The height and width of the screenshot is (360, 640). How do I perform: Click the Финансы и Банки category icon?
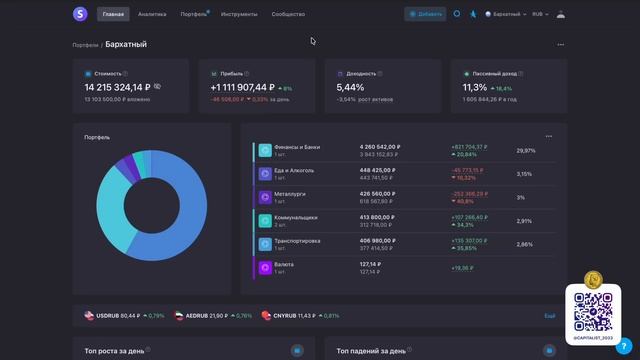(x=265, y=150)
